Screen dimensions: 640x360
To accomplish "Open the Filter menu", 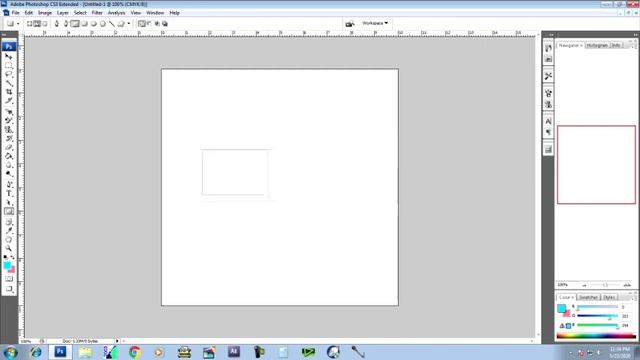I will (x=97, y=13).
